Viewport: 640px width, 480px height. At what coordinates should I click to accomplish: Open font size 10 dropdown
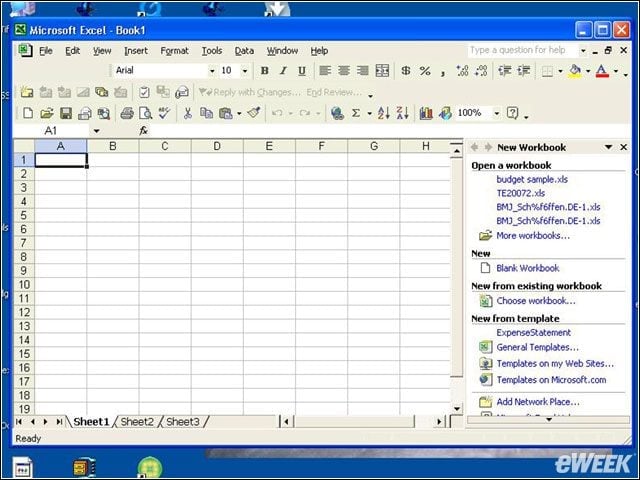coord(245,71)
